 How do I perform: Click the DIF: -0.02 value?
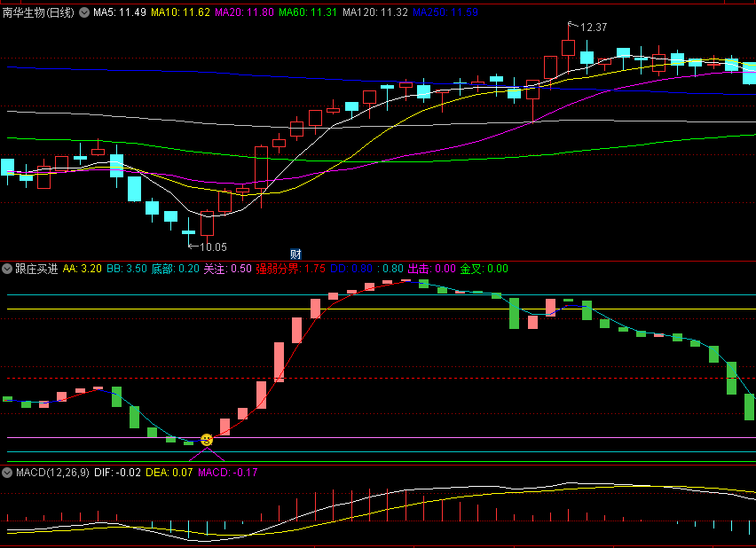(x=117, y=473)
